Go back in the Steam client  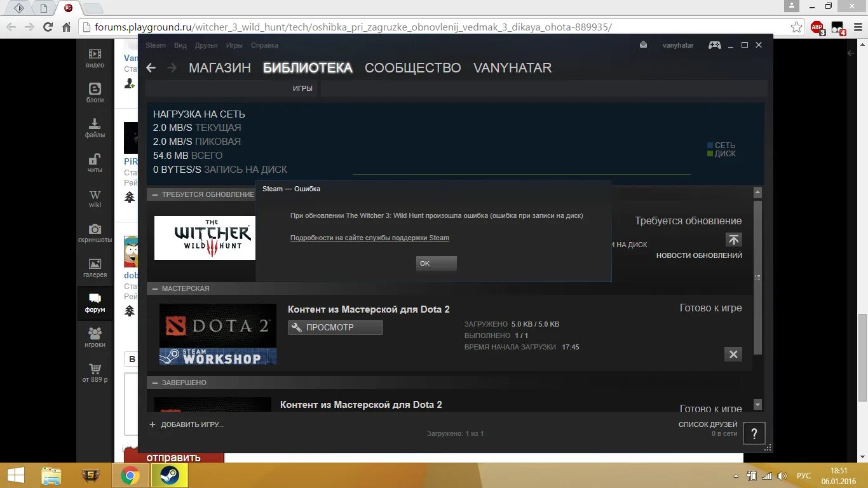(x=151, y=68)
